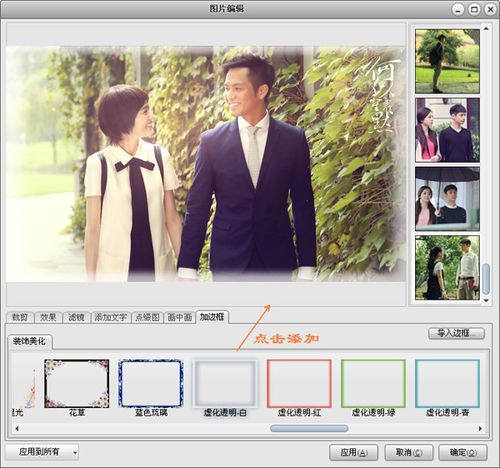Click the frame list right scroll arrow
This screenshot has width=500, height=468.
tap(480, 428)
